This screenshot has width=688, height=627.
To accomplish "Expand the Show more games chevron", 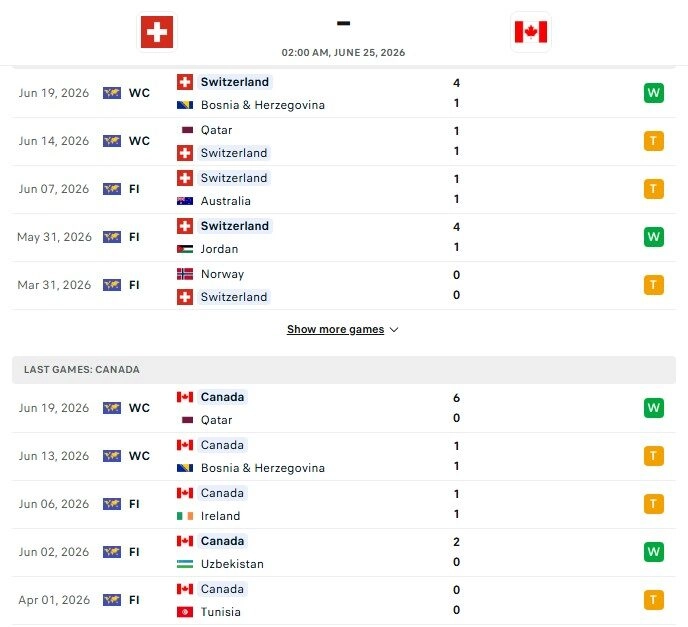I will (x=394, y=330).
